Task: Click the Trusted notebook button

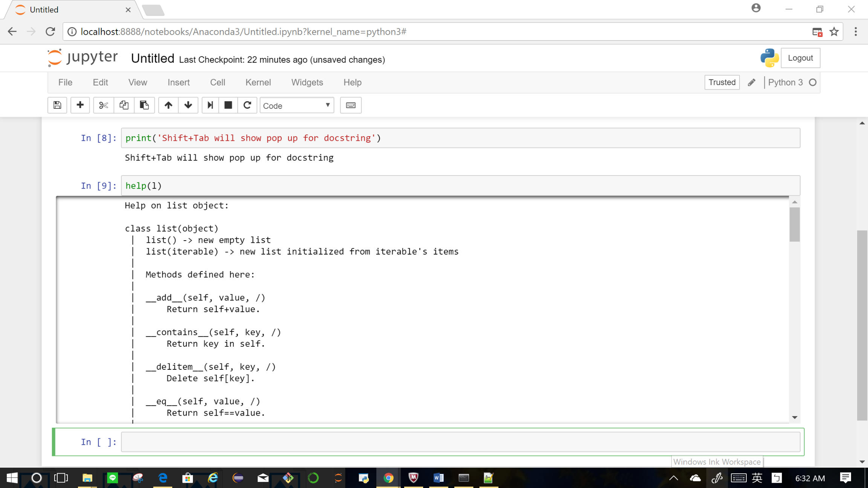Action: tap(721, 82)
